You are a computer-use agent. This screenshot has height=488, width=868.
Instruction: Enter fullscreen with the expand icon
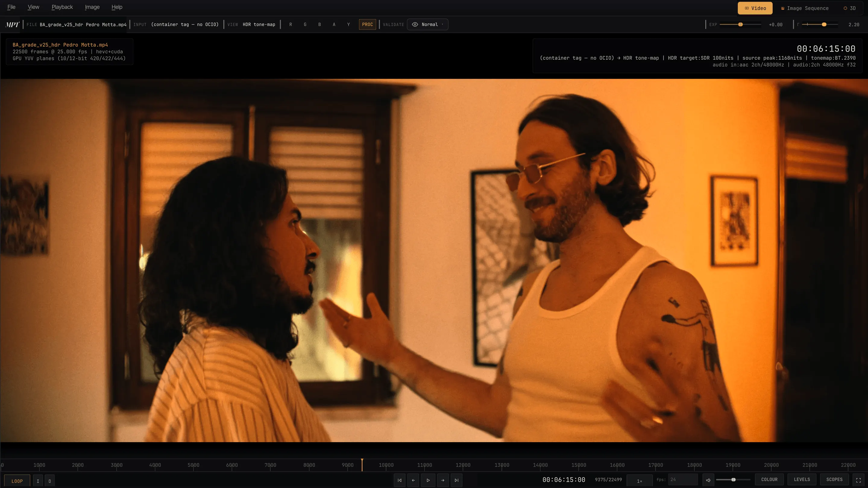[859, 480]
